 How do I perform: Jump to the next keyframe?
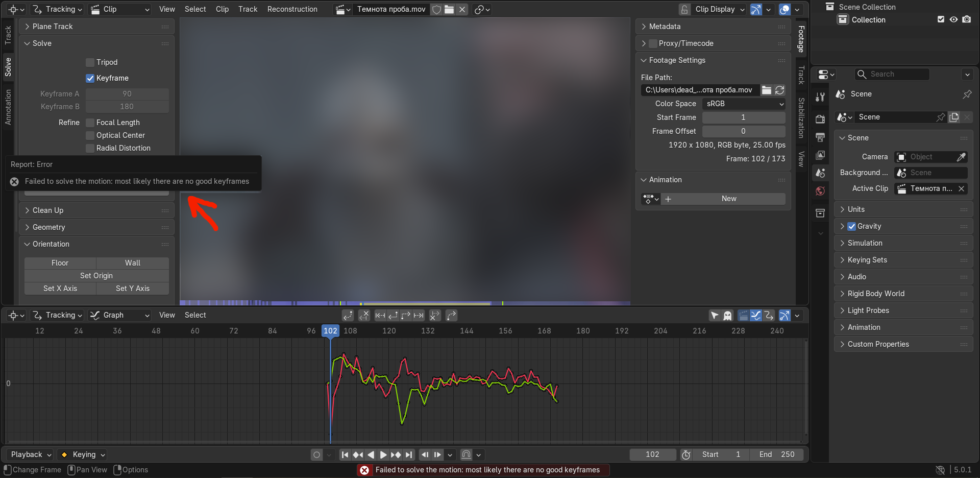pos(396,455)
